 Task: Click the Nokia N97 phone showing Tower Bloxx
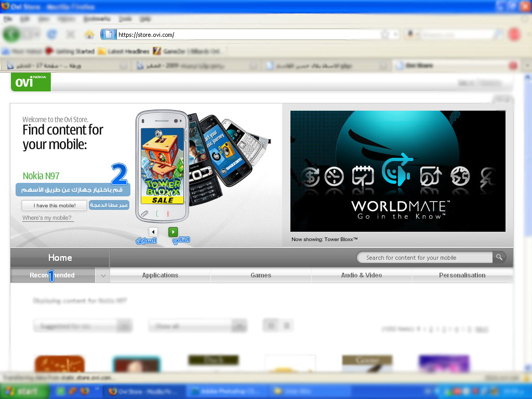pos(162,166)
